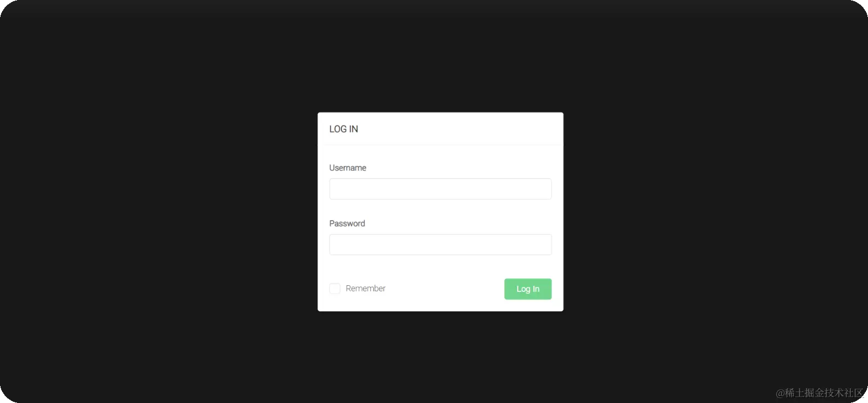Click the dark area below the login card
Viewport: 868px width, 403px height.
pyautogui.click(x=440, y=356)
